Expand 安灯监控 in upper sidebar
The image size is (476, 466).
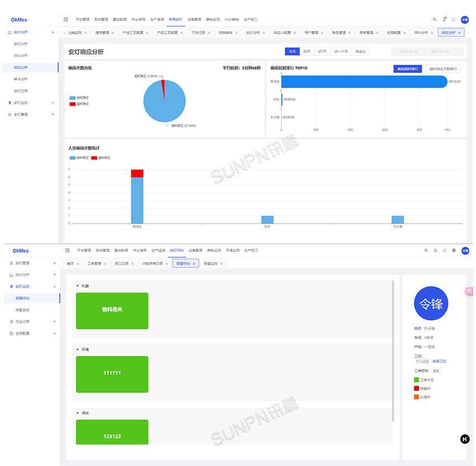click(x=33, y=102)
